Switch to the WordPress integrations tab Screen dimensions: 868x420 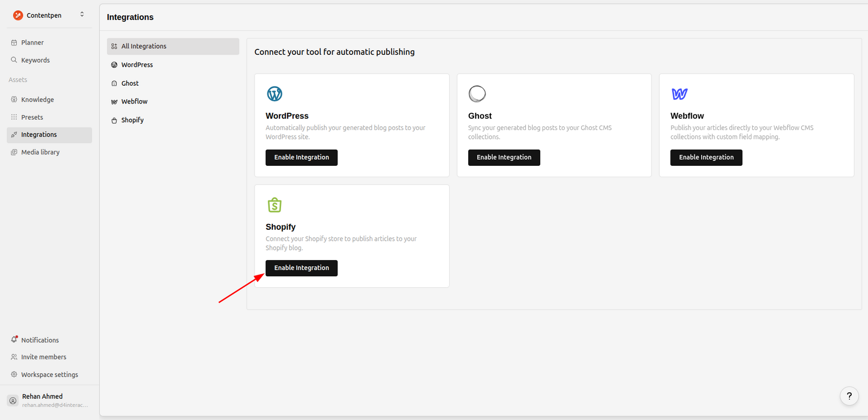pos(137,65)
